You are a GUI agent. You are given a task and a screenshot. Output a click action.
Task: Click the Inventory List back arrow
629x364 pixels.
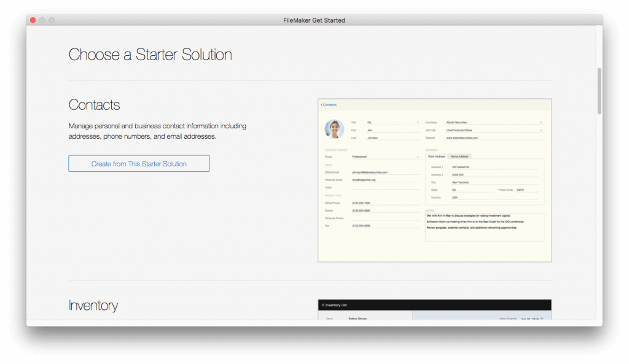coord(322,305)
